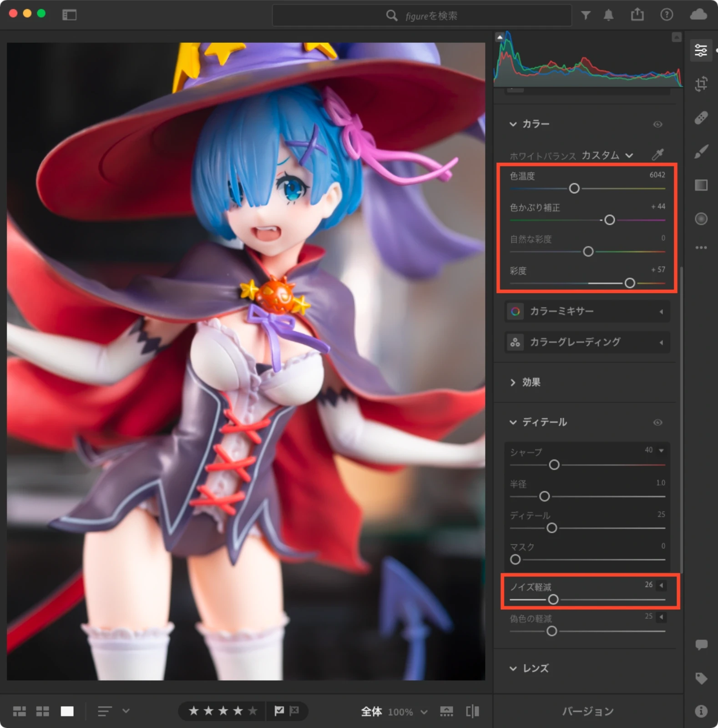Open the help question mark icon
This screenshot has width=718, height=728.
click(x=667, y=15)
